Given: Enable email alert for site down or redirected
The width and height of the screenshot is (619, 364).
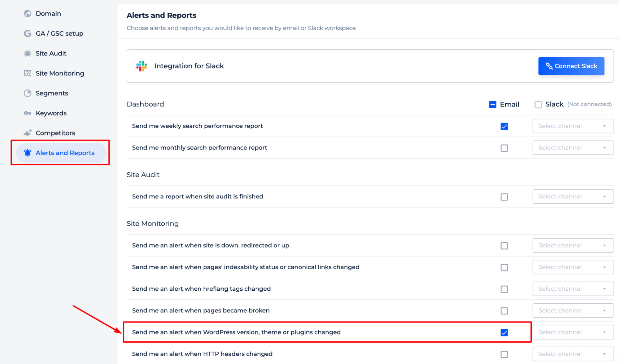Looking at the screenshot, I should coord(504,246).
